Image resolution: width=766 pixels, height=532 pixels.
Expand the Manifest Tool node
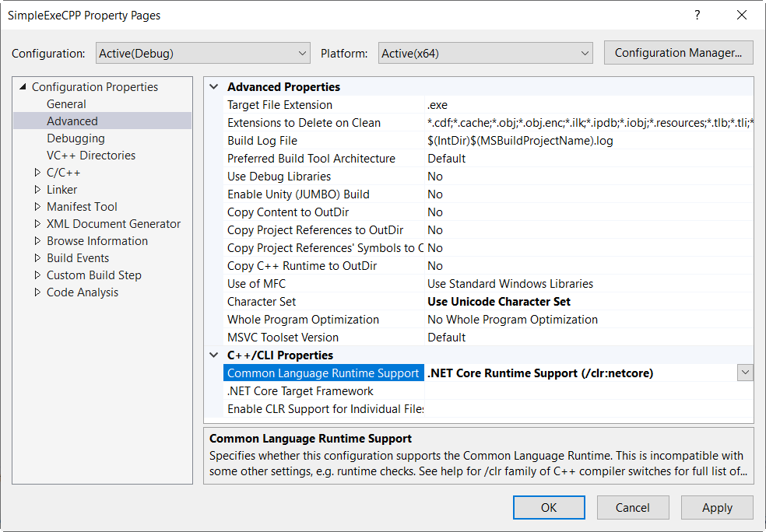(38, 207)
